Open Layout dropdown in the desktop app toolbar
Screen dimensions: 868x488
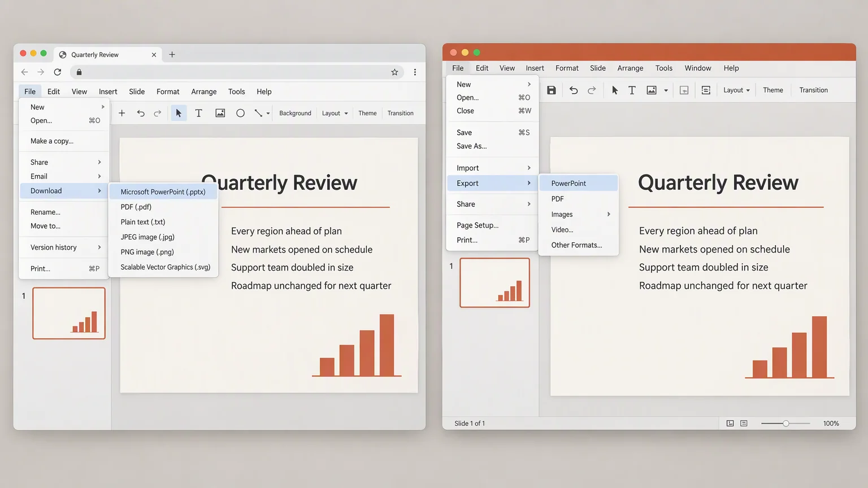pyautogui.click(x=737, y=90)
